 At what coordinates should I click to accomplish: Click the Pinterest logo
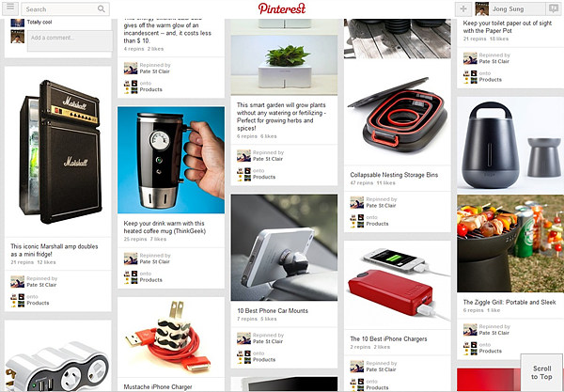[282, 8]
